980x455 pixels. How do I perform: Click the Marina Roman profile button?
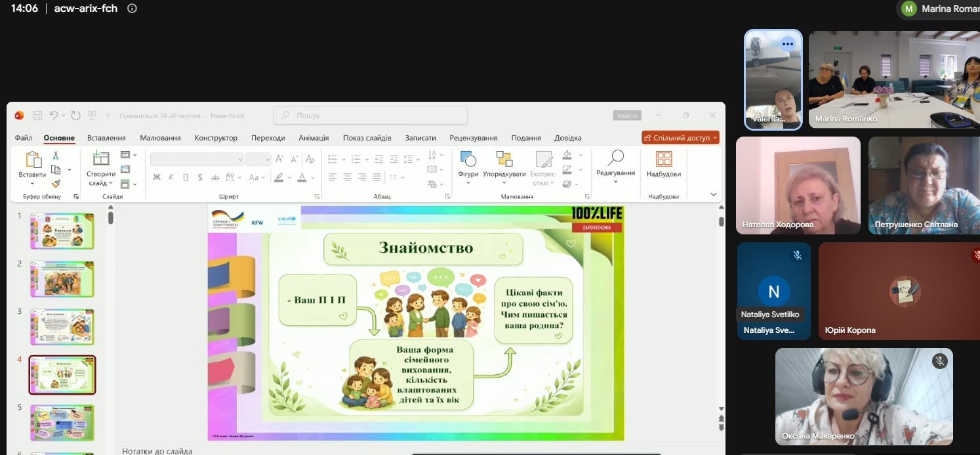[x=939, y=9]
